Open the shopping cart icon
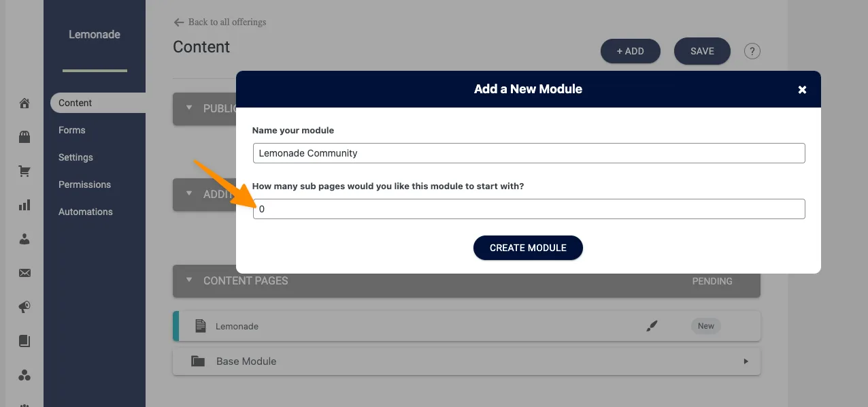Screen dimensions: 868x407 pos(24,172)
